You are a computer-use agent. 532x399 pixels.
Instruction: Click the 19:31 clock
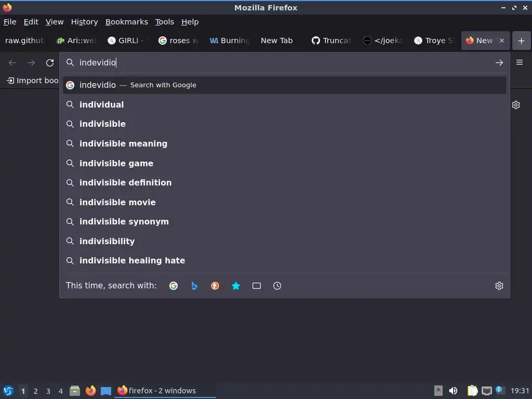[520, 391]
